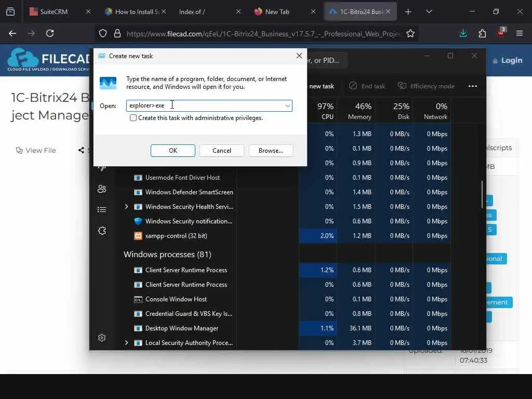
Task: Select xampp-control (32 bit) process
Action: (176, 236)
